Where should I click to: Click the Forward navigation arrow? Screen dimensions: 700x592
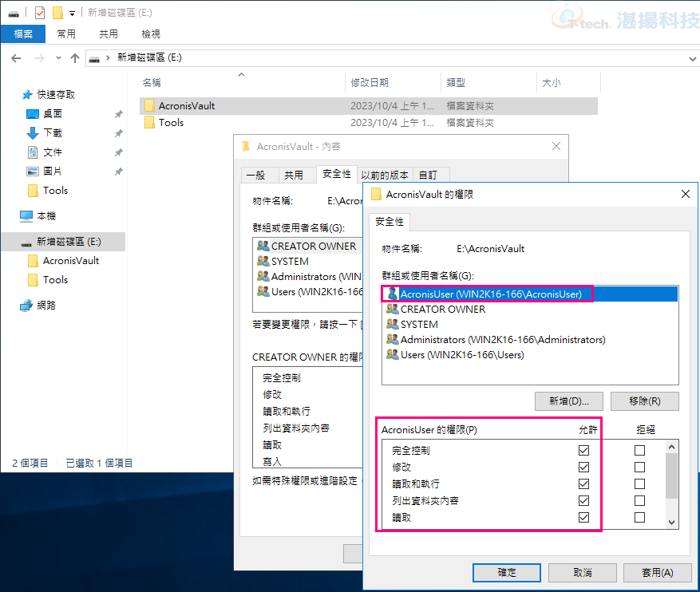tap(40, 58)
